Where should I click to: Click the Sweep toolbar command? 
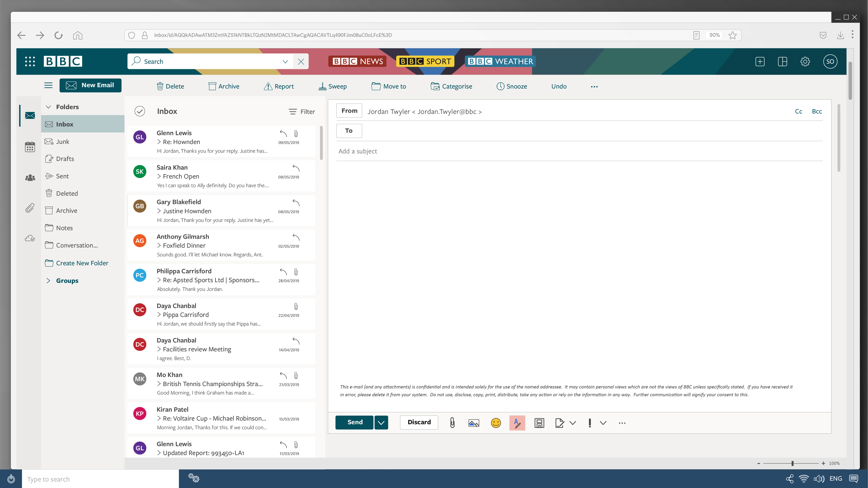click(333, 86)
